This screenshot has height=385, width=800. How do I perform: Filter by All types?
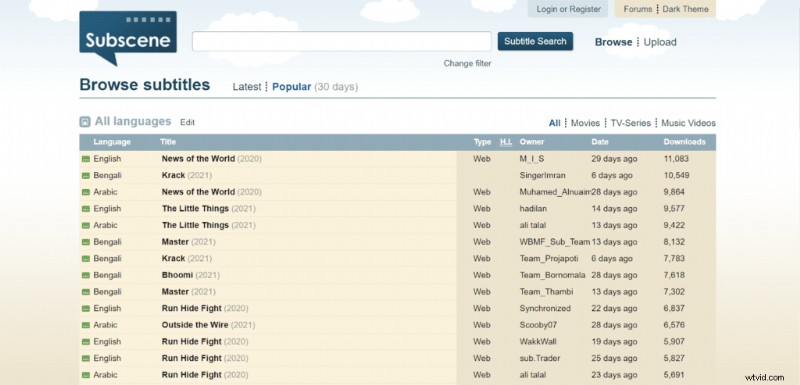[x=555, y=123]
